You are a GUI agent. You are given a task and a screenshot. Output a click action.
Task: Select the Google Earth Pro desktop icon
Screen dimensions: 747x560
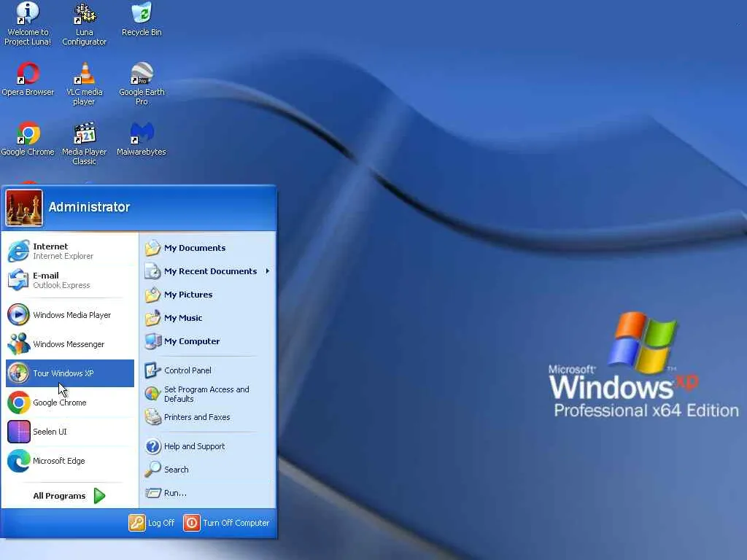pos(142,84)
